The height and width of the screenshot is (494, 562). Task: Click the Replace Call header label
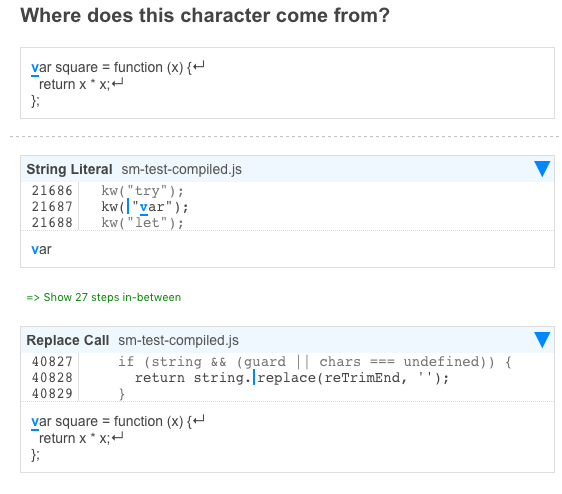pyautogui.click(x=68, y=340)
